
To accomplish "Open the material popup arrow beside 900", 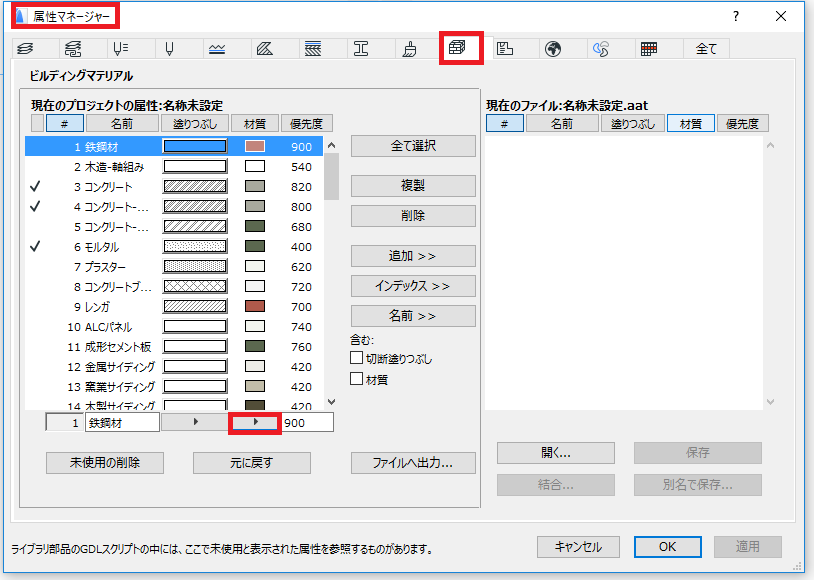I will [x=255, y=422].
